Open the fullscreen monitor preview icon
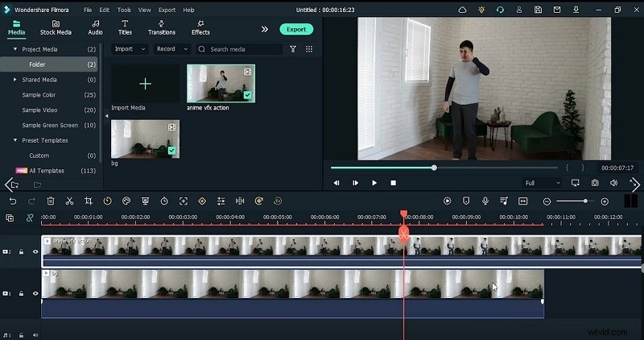The image size is (644, 340). tap(576, 183)
